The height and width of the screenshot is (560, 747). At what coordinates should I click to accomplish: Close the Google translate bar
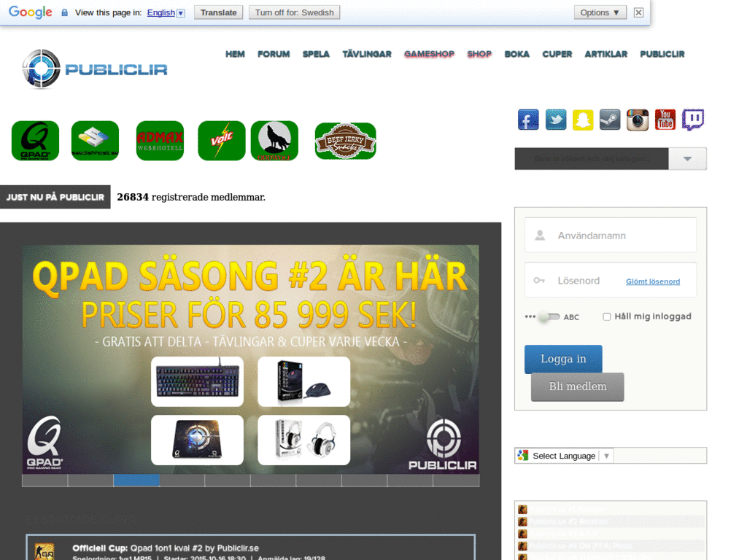click(638, 12)
